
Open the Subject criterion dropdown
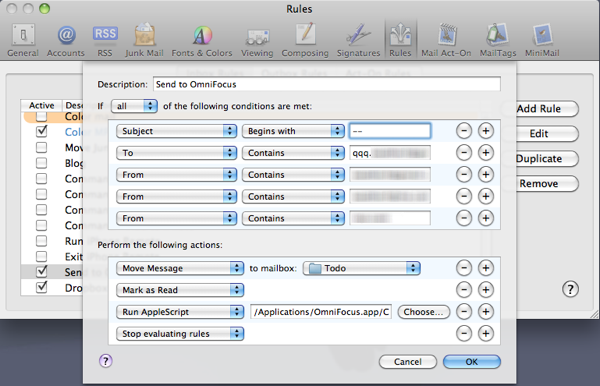176,131
